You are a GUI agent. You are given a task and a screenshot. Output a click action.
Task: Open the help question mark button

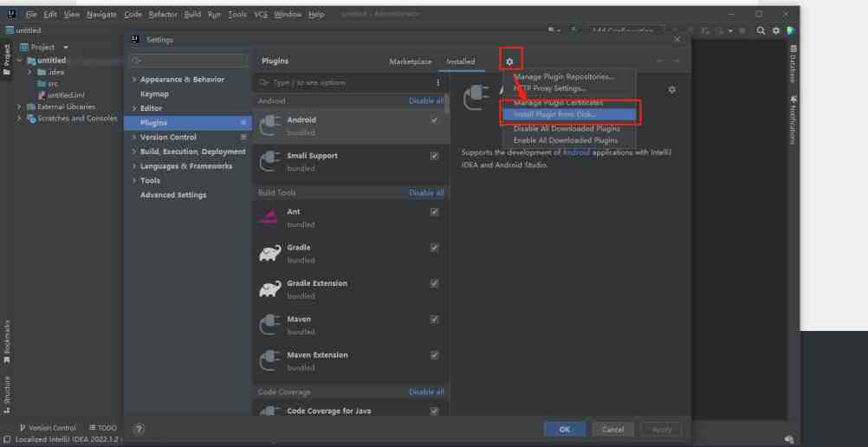click(x=139, y=429)
